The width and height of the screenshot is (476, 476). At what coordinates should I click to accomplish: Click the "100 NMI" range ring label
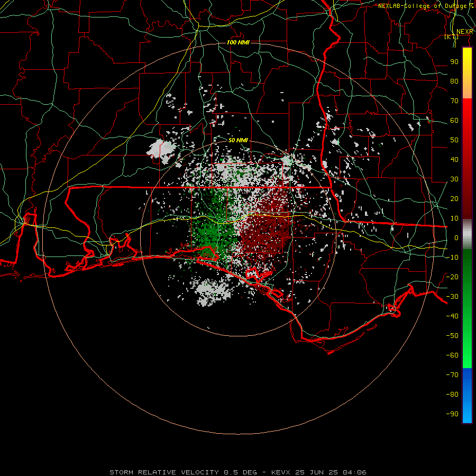[239, 42]
